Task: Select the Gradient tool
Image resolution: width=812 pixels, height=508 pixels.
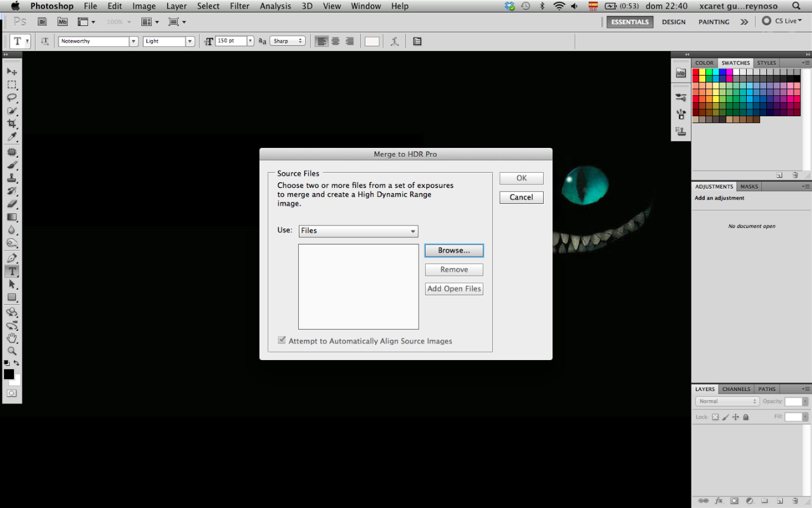Action: [x=12, y=217]
